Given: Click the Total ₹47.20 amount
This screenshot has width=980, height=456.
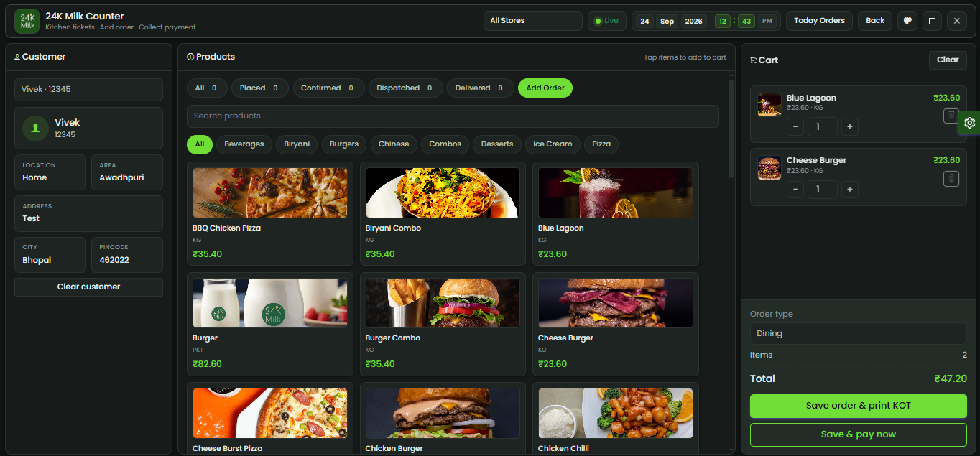Looking at the screenshot, I should coord(950,379).
